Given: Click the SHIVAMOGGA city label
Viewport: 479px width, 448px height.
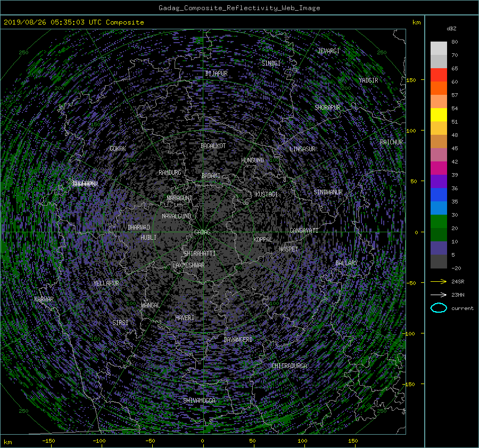Looking at the screenshot, I should coord(199,401).
